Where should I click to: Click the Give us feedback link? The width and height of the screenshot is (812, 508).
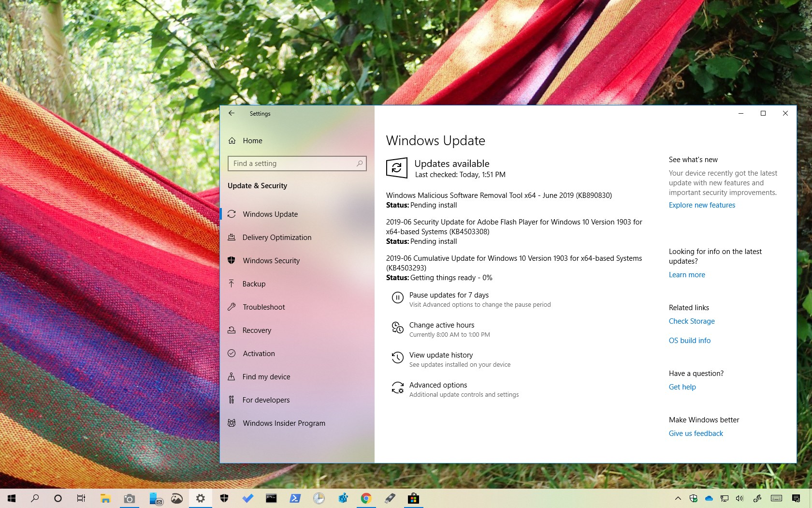click(696, 433)
